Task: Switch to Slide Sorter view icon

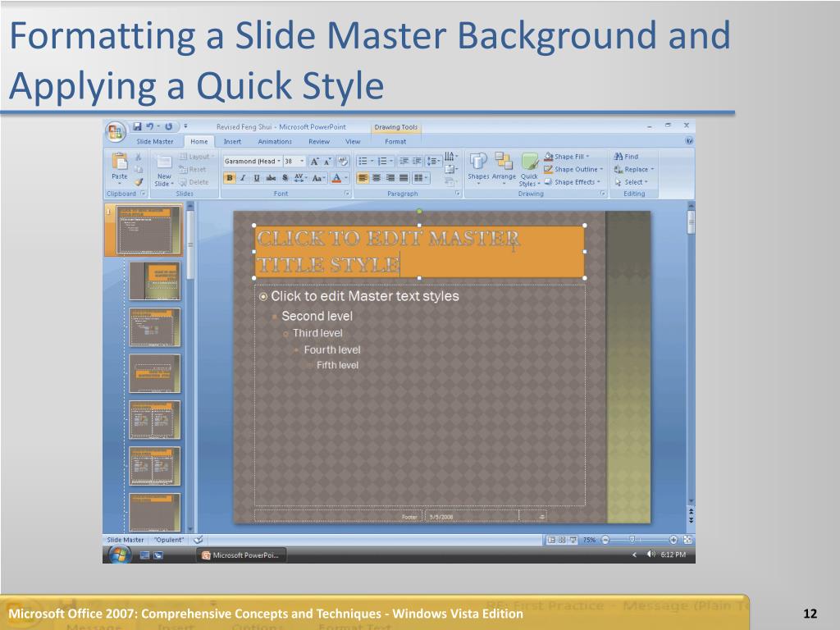Action: click(x=562, y=540)
